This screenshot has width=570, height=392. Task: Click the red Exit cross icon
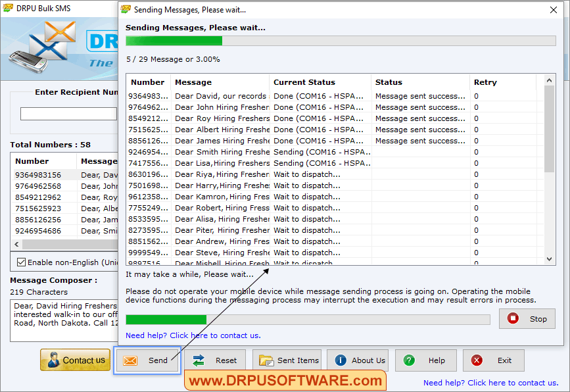tap(477, 360)
